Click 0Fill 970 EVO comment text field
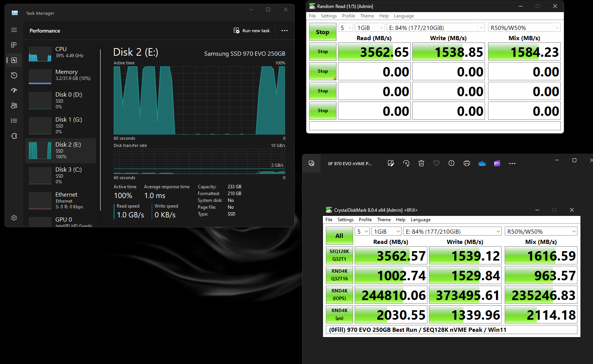 click(x=451, y=330)
